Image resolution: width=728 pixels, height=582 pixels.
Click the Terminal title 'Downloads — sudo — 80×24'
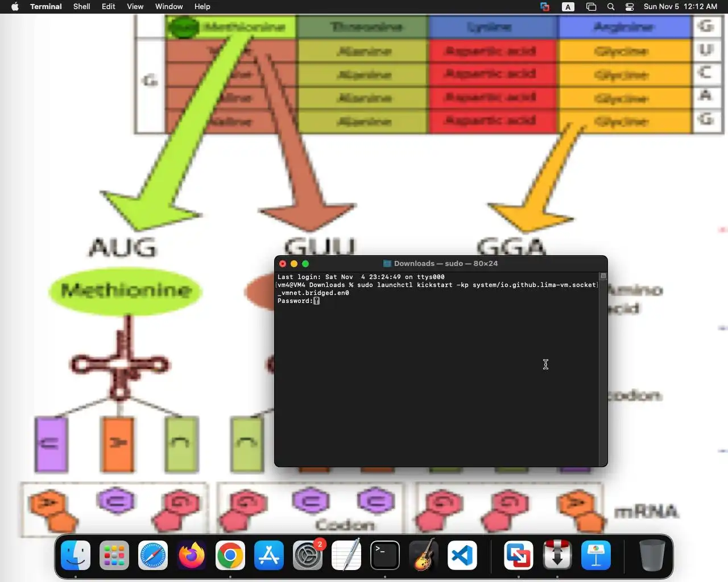coord(446,264)
